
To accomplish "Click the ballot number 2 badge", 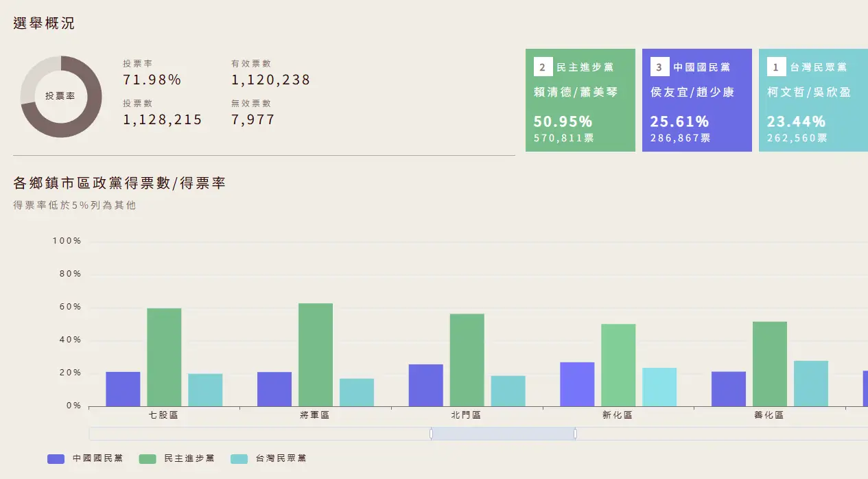I will [x=543, y=67].
